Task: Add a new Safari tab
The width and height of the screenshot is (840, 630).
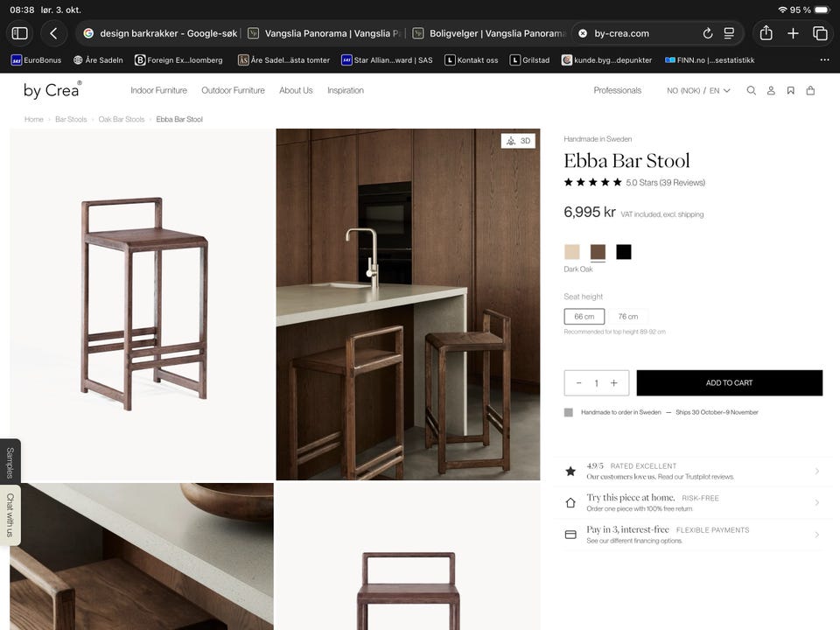Action: click(x=793, y=33)
